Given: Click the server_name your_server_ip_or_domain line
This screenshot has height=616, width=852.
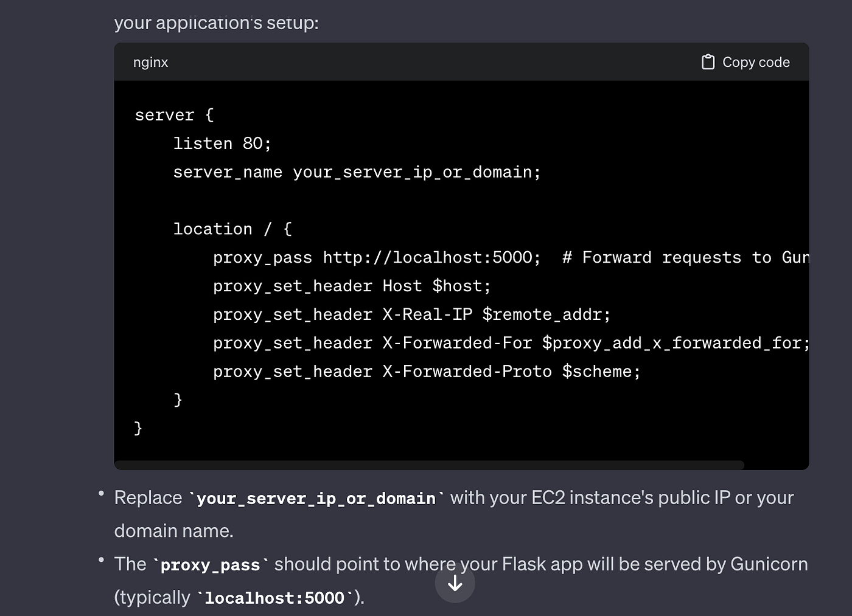Looking at the screenshot, I should (x=357, y=172).
